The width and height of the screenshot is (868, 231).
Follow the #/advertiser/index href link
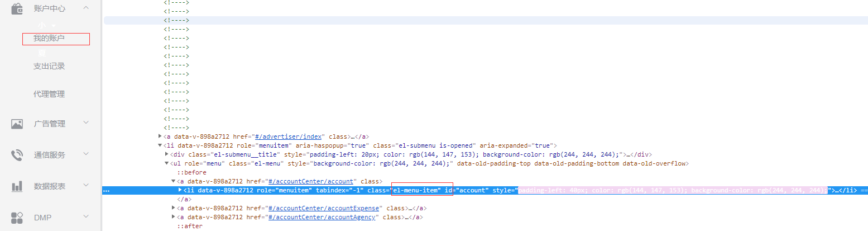tap(289, 136)
